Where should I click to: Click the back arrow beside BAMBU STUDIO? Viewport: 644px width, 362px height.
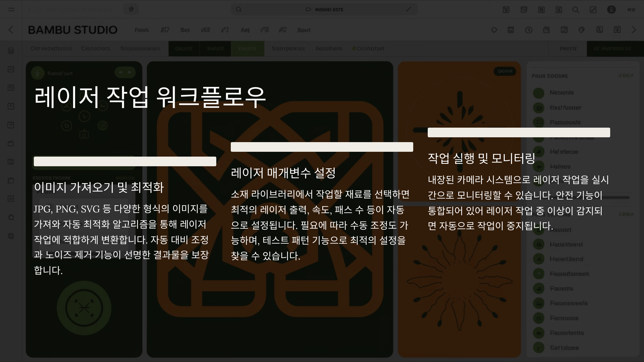click(11, 30)
